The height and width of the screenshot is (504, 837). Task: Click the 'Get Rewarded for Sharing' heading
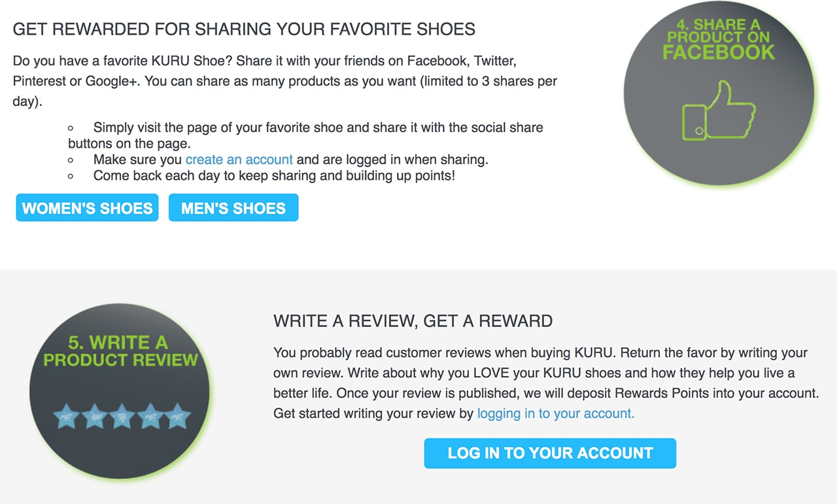click(x=244, y=29)
